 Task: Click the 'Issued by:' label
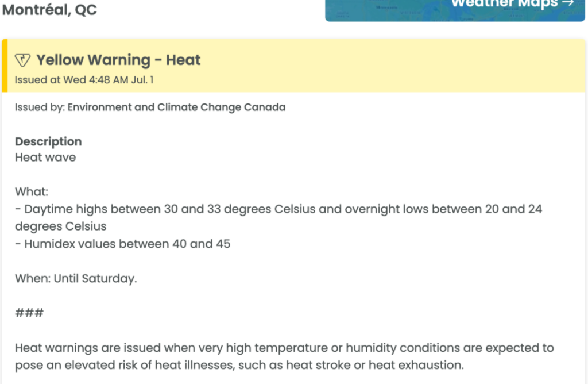[x=40, y=107]
